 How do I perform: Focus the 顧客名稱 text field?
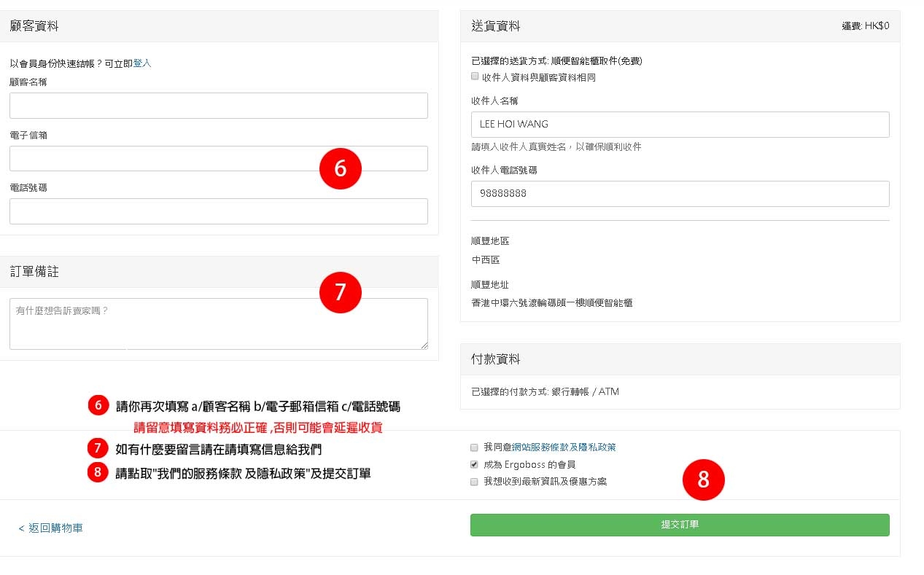218,106
